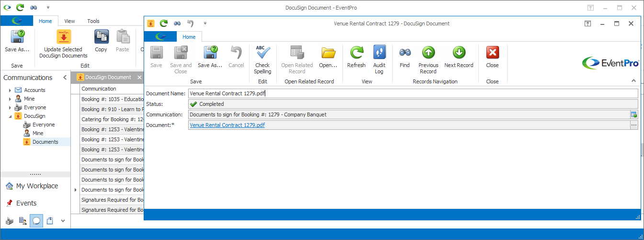Click the Cancel undo arrow icon
The width and height of the screenshot is (644, 240).
pos(236,53)
